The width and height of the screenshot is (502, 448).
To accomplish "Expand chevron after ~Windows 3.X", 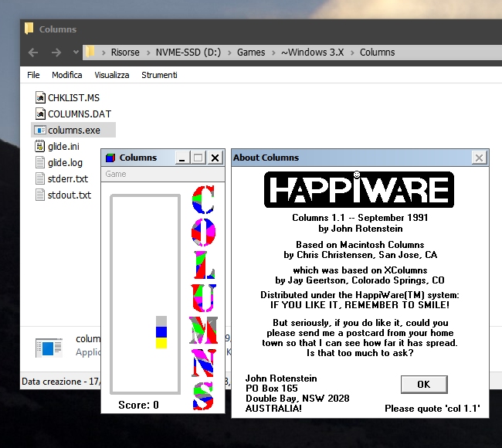I will coord(352,53).
